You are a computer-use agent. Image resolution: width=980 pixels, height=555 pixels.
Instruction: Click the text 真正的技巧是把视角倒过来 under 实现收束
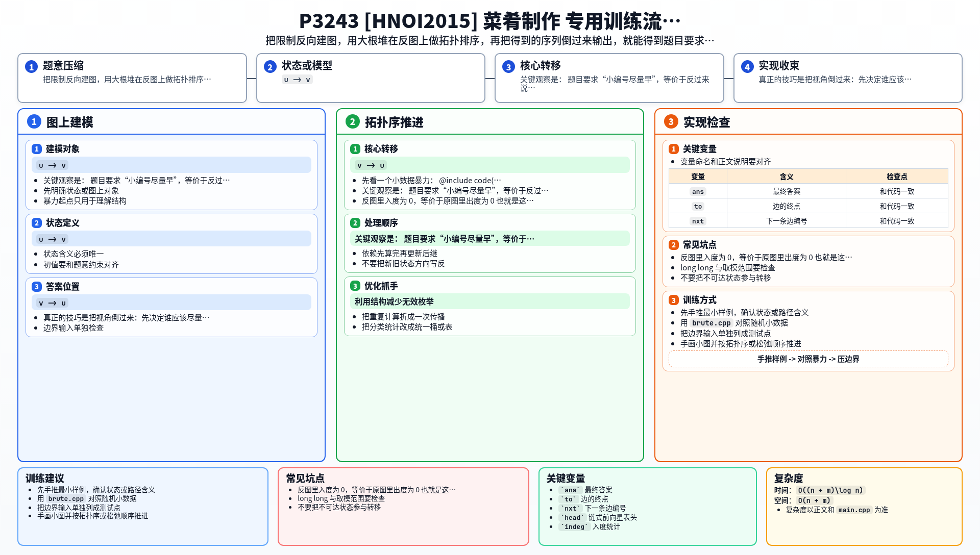click(835, 80)
